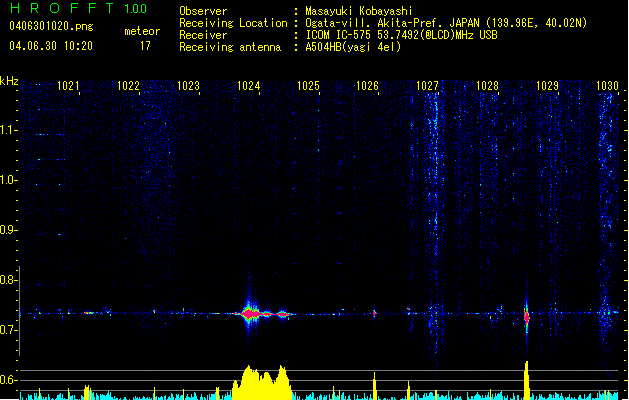Click the 1026 time marker
This screenshot has width=629, height=400.
pos(367,86)
